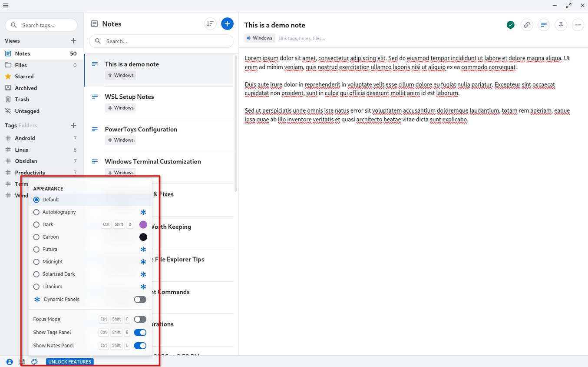The height and width of the screenshot is (367, 588).
Task: Click the Dynamic Panels asterisk icon
Action: 37,300
